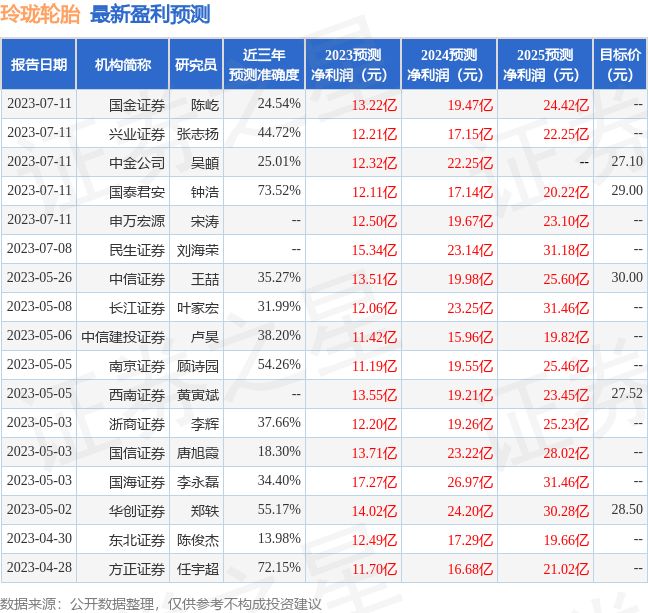Click 2025 profit value 30.28亿
648x613 pixels.
pos(566,511)
